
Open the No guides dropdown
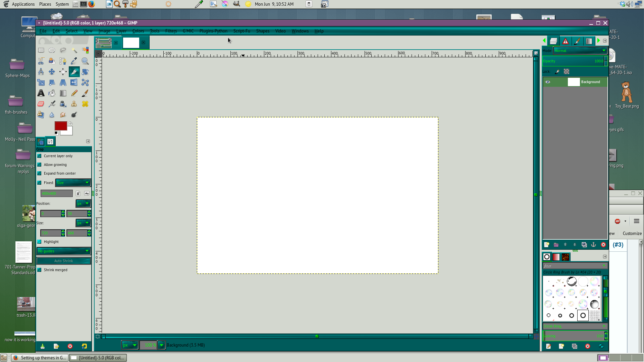[x=64, y=251]
